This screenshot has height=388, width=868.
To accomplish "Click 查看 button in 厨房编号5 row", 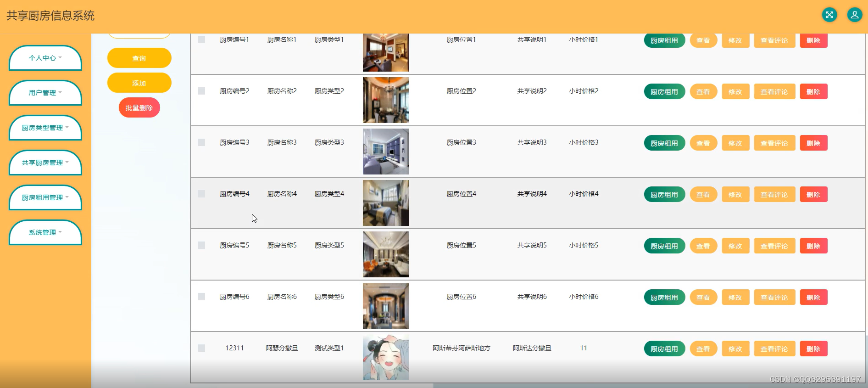I will [703, 246].
